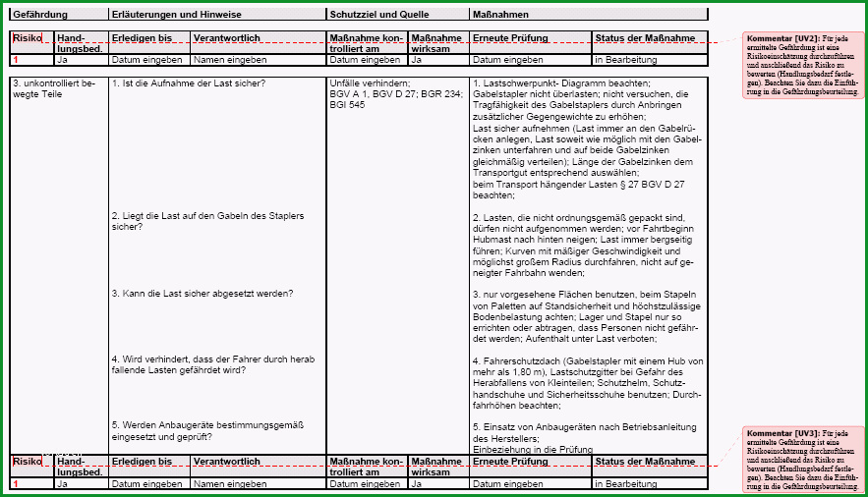868x497 pixels.
Task: Open the Kommentar [UV3] comment balloon
Action: (x=803, y=460)
